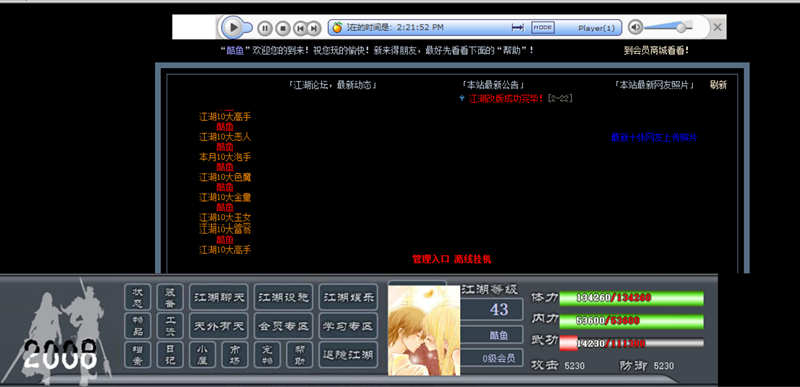
Task: Skip to the next track
Action: 314,28
